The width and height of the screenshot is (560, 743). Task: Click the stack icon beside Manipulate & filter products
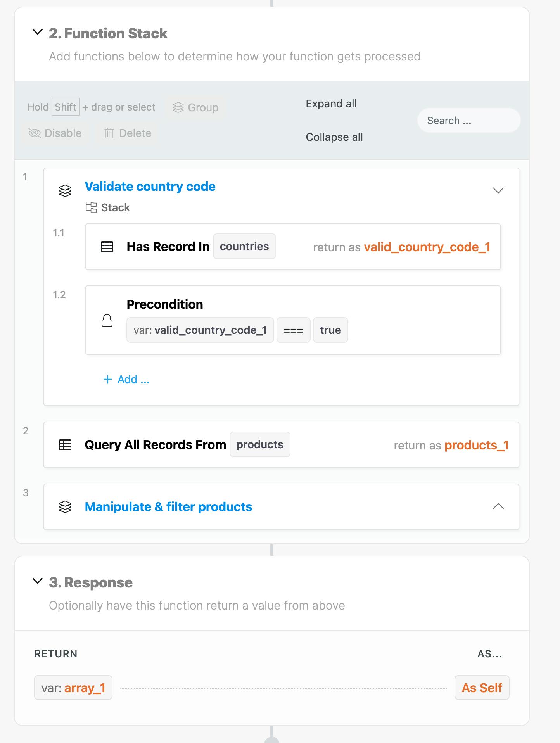click(65, 507)
